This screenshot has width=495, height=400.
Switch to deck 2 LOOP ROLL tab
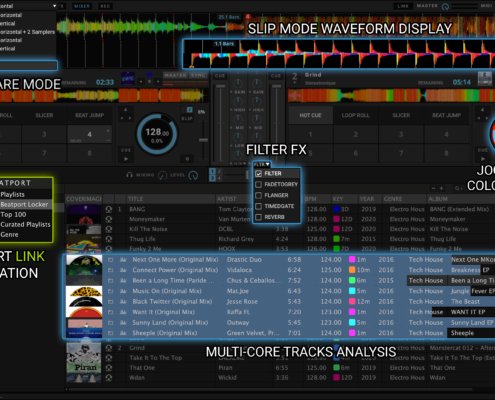point(355,115)
